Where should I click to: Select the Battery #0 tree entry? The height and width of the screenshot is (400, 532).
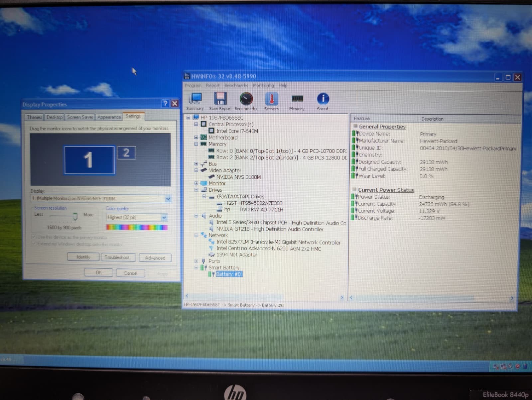pos(229,274)
